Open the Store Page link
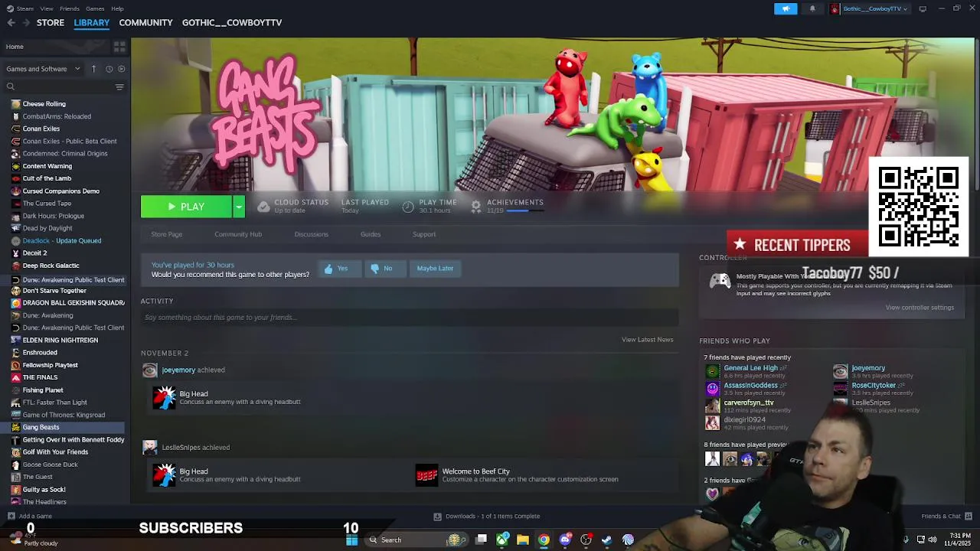Screen dimensions: 980x551 pyautogui.click(x=166, y=234)
